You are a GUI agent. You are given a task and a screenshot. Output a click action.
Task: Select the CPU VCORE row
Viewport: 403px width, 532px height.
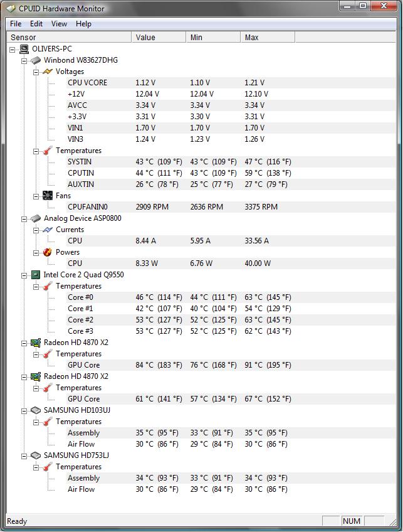tap(231, 83)
